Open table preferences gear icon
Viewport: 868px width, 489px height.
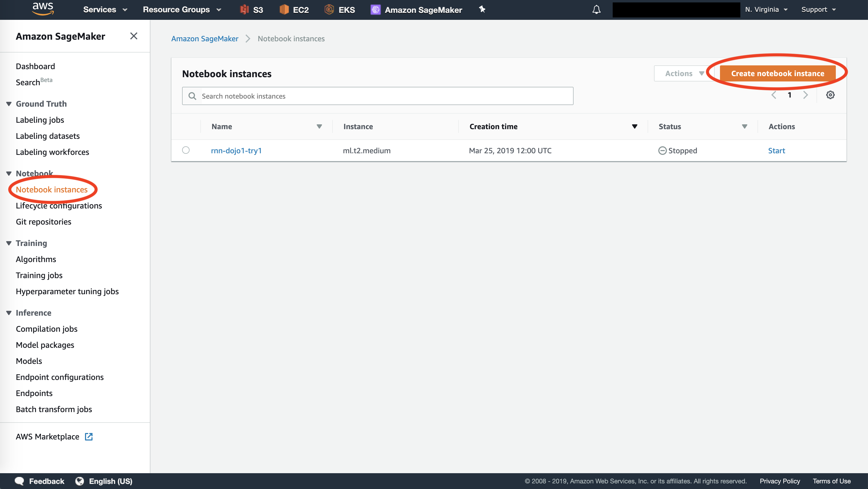click(830, 95)
